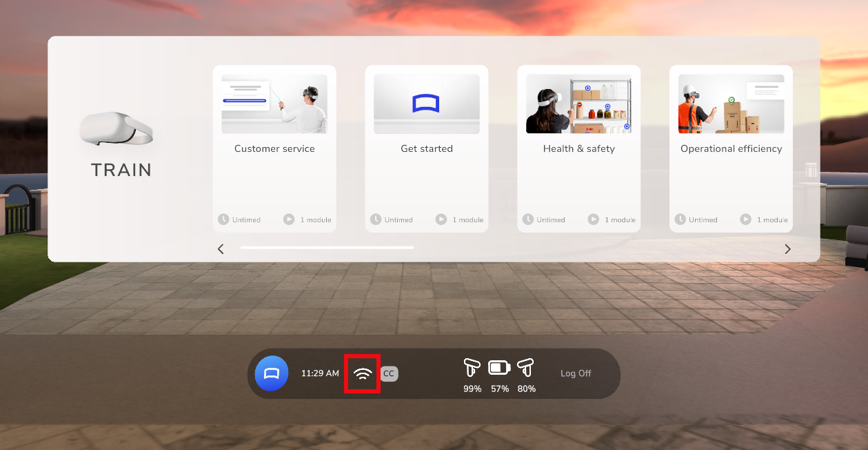Screen dimensions: 868x450
Task: Go to next courses with right chevron
Action: 787,249
